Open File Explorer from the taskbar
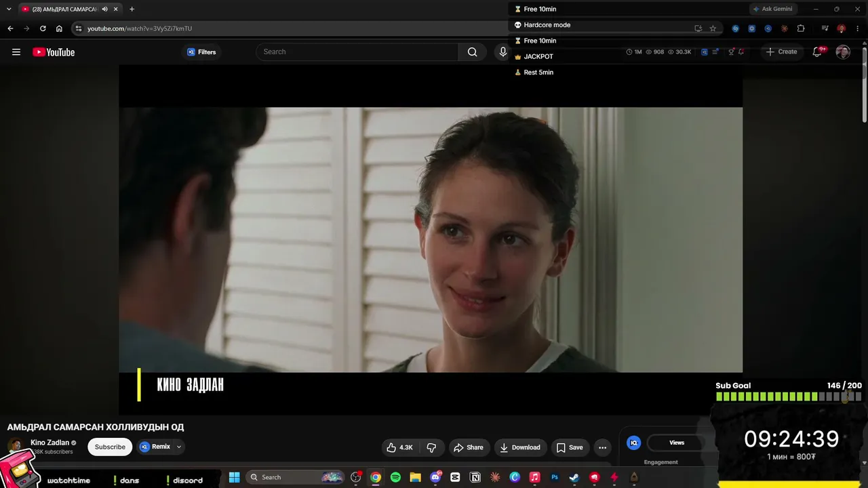This screenshot has width=868, height=488. click(415, 477)
